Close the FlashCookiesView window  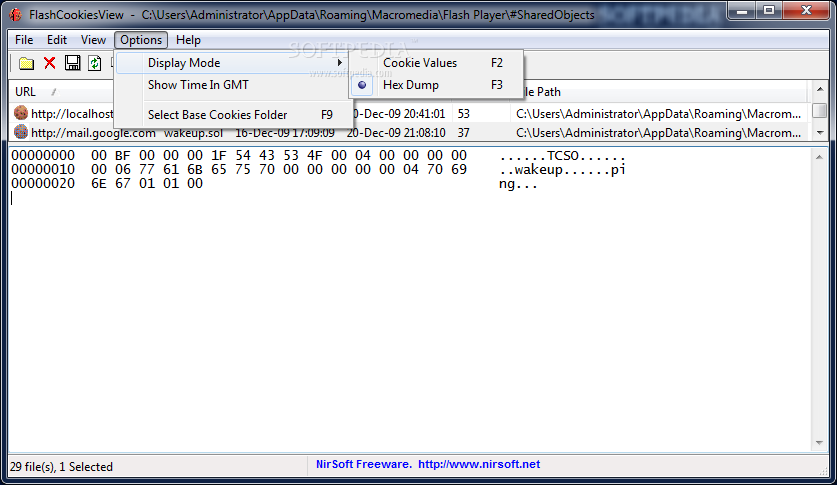pos(807,11)
